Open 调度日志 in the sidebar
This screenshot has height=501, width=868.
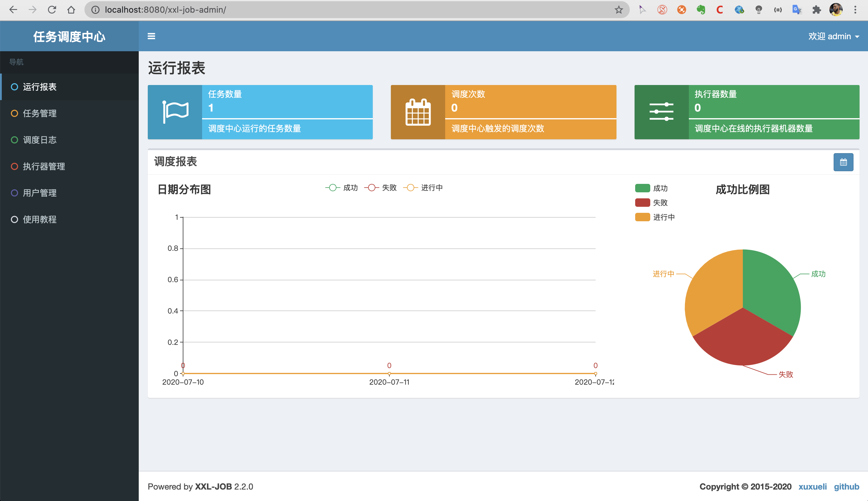[69, 140]
